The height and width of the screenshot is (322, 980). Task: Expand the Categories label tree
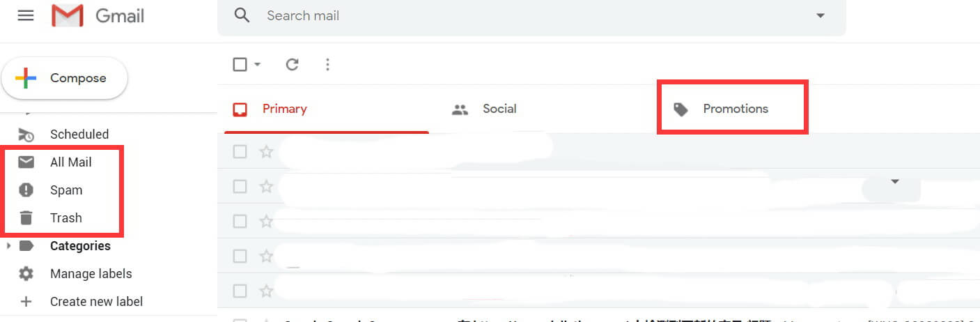pos(8,246)
